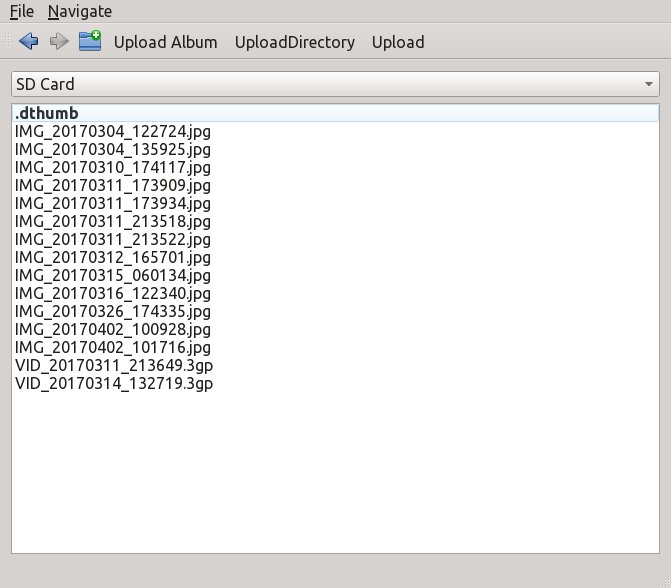Viewport: 671px width, 588px height.
Task: Select file IMG_20170311_213522.jpg
Action: (336, 239)
